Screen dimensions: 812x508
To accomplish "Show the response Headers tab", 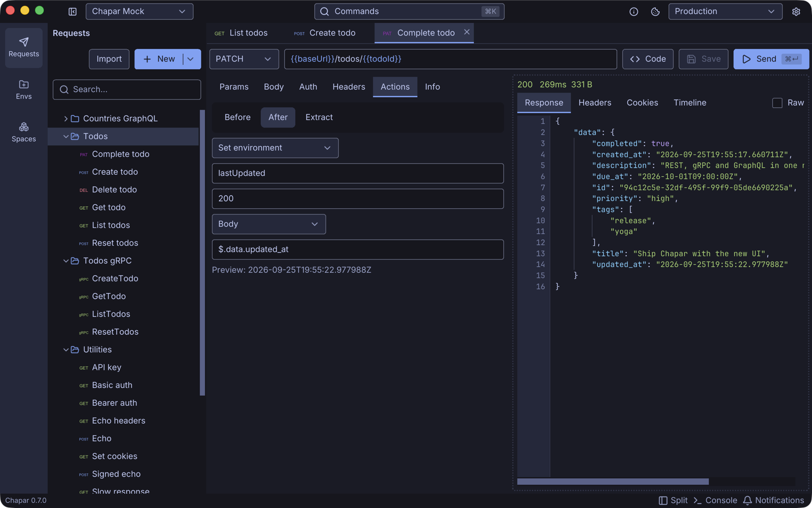I will coord(595,103).
